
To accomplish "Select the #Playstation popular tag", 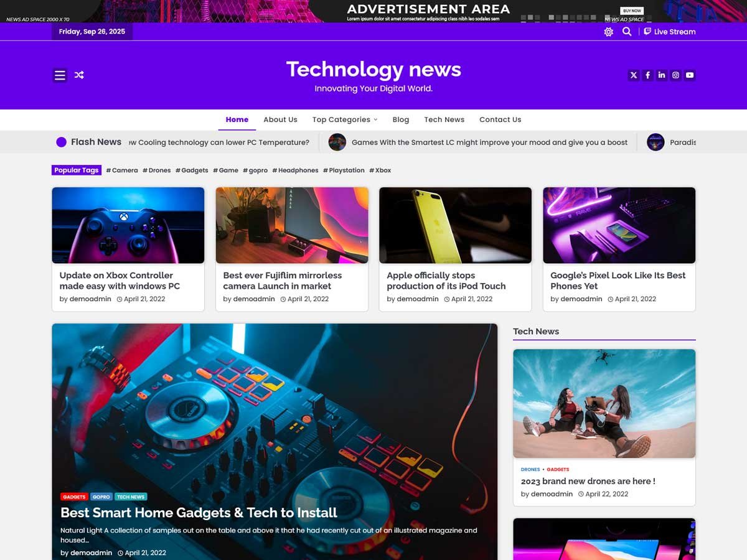I will coord(344,170).
